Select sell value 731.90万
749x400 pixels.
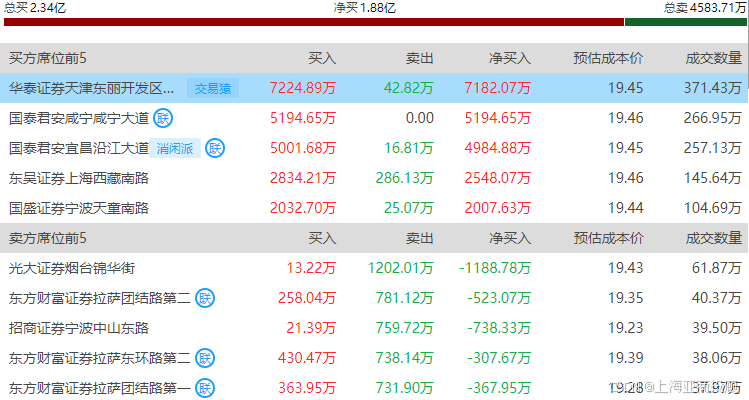click(x=404, y=388)
